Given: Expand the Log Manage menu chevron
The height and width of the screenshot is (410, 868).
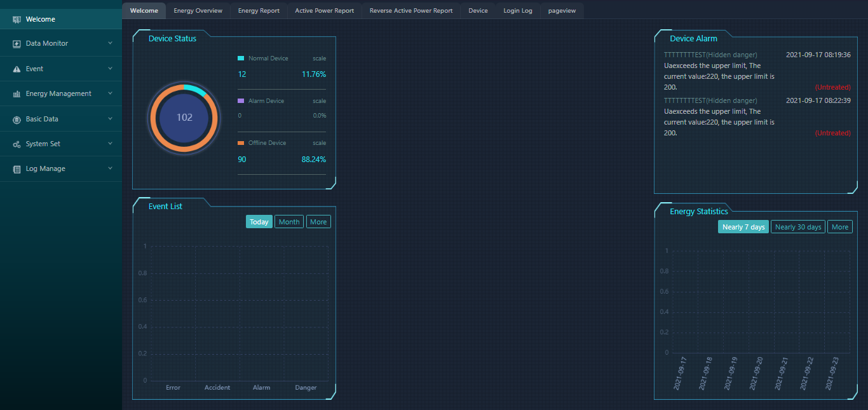Looking at the screenshot, I should (110, 168).
